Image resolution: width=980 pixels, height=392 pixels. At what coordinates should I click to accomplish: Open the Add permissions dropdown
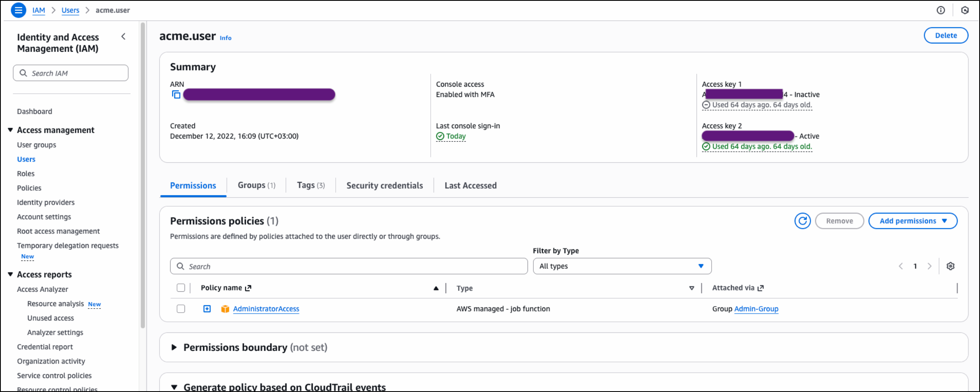(913, 221)
